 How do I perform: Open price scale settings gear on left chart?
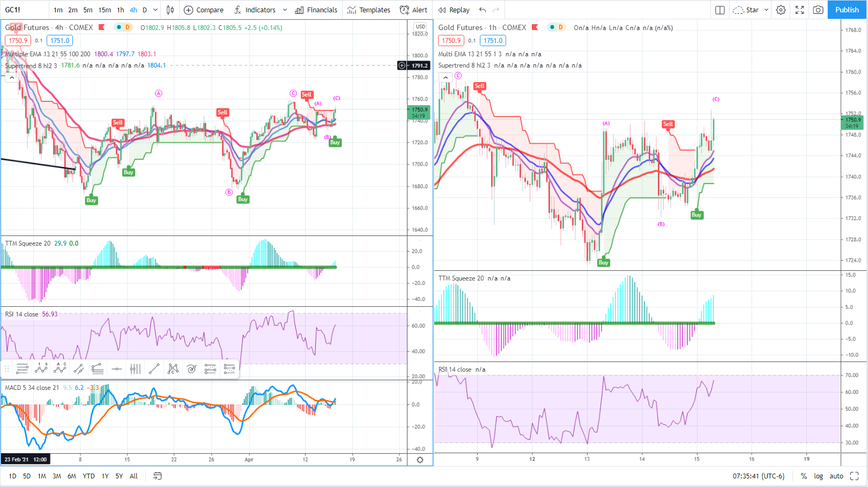click(x=420, y=460)
